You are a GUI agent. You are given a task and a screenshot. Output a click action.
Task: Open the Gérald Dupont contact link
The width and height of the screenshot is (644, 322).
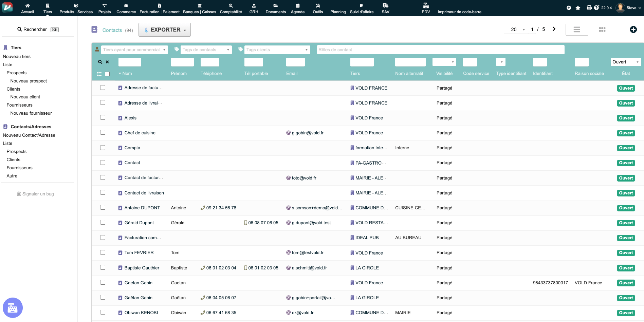pyautogui.click(x=139, y=223)
